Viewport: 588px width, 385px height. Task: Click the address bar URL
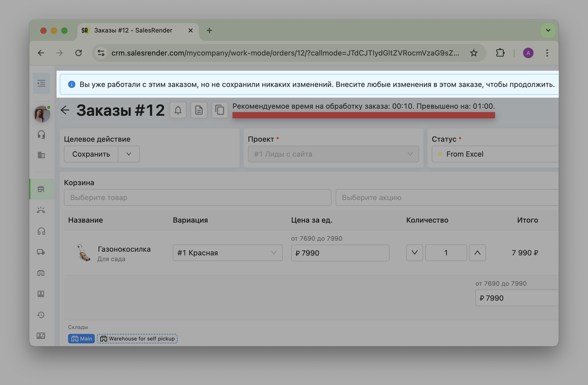[285, 53]
